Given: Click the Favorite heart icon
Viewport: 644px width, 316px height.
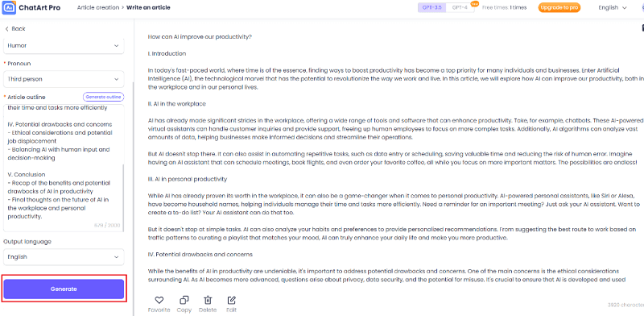Looking at the screenshot, I should 159,300.
